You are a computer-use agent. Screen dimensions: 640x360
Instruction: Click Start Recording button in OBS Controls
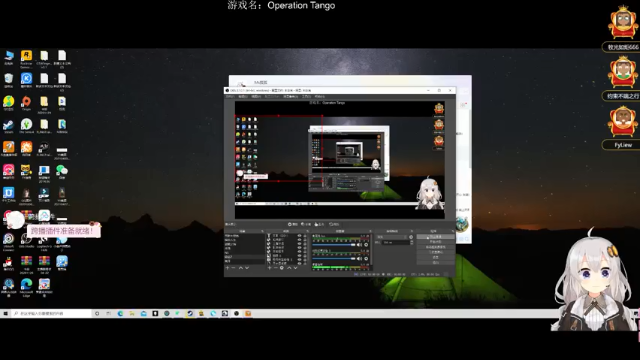(436, 242)
